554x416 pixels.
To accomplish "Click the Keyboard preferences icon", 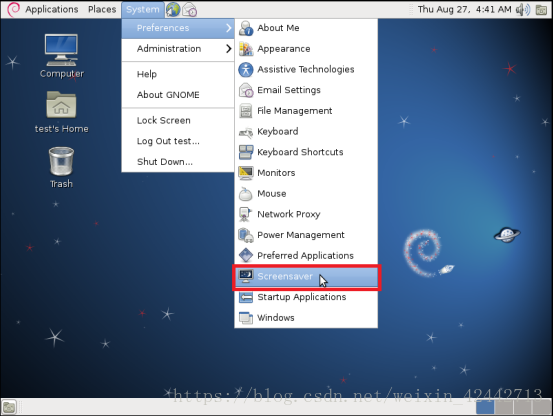I will tap(246, 132).
